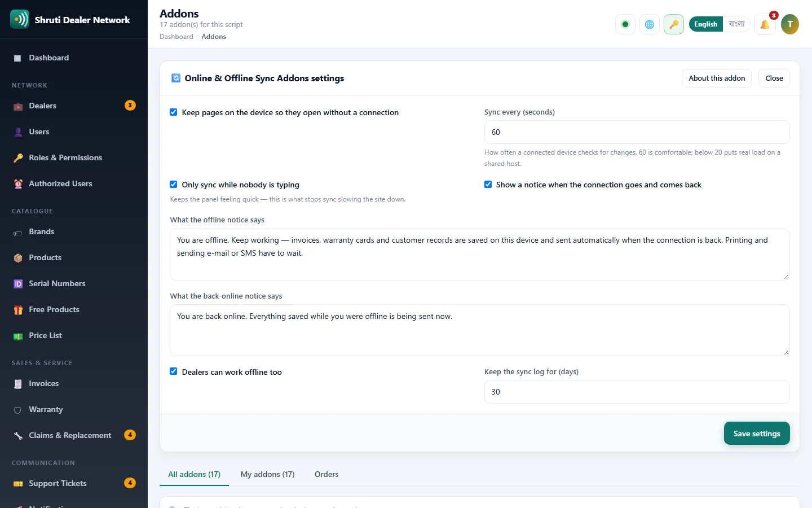This screenshot has width=812, height=508.
Task: Select the "All addons (17)" tab
Action: tap(194, 475)
